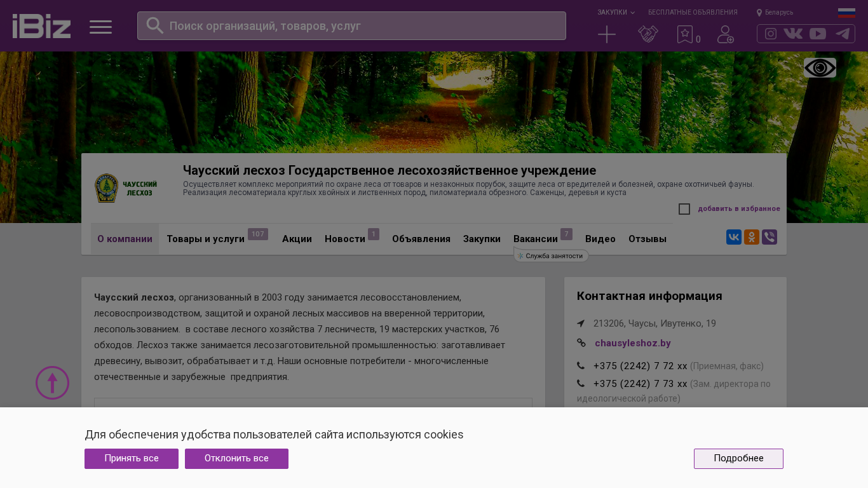Viewport: 868px width, 488px height.
Task: Click the company title Чаусский лесхоз heading
Action: tap(390, 170)
